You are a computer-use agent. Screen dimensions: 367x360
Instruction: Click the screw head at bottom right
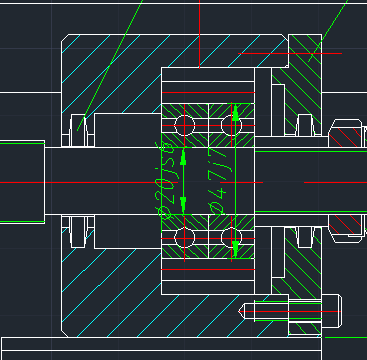coord(330,311)
